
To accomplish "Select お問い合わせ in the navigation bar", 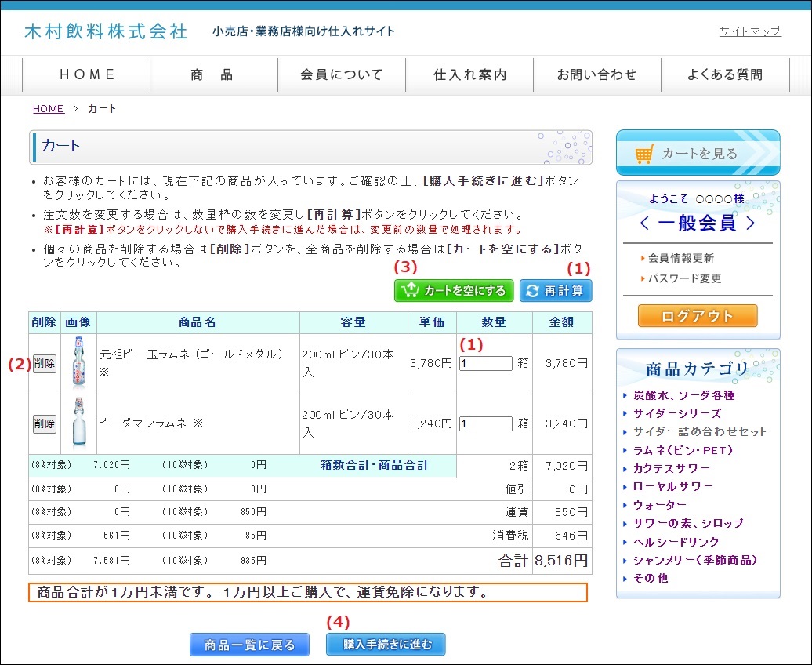I will pyautogui.click(x=596, y=75).
